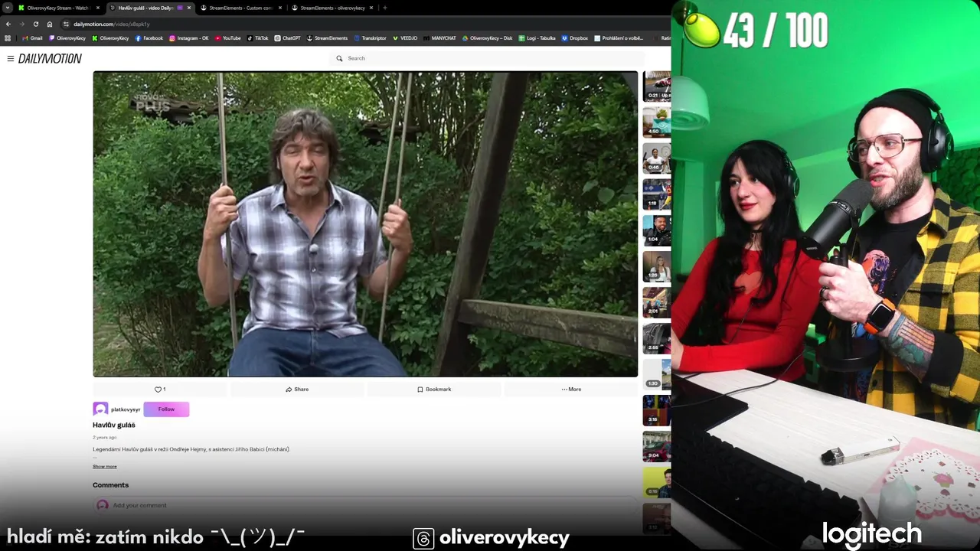980x551 pixels.
Task: Open the Transkriptor bookmark
Action: pos(370,37)
